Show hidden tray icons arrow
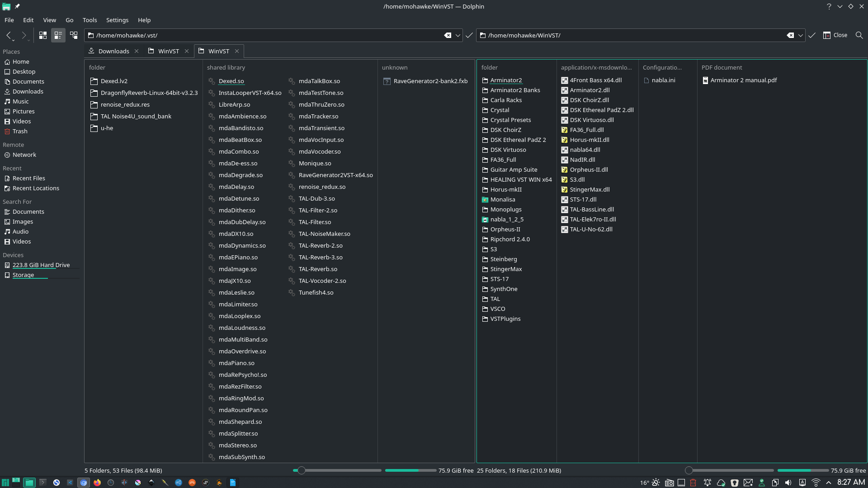868x488 pixels. [x=829, y=483]
